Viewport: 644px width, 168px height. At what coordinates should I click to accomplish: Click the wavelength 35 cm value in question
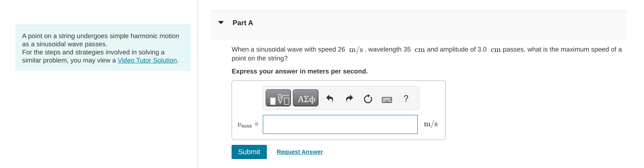coord(412,50)
